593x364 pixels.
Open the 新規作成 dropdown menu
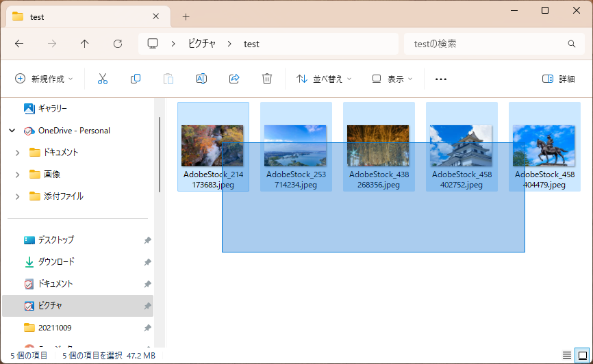(44, 79)
